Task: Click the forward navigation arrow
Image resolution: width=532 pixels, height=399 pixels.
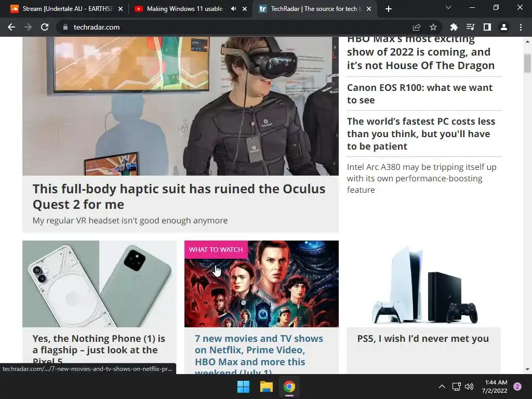Action: [x=28, y=27]
